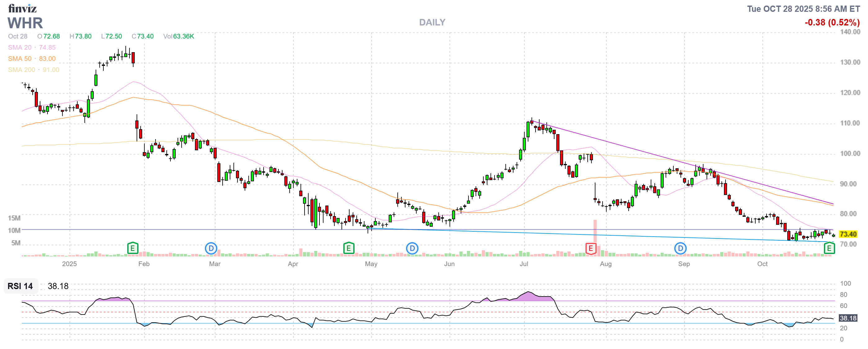Click the finviz logo

pos(22,8)
